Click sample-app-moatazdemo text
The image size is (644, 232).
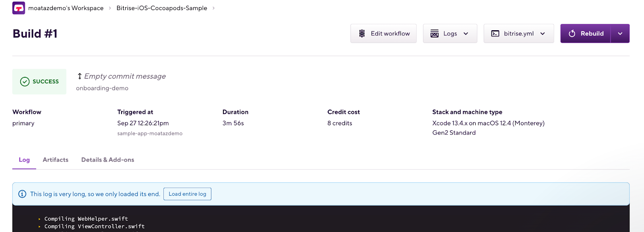point(150,133)
